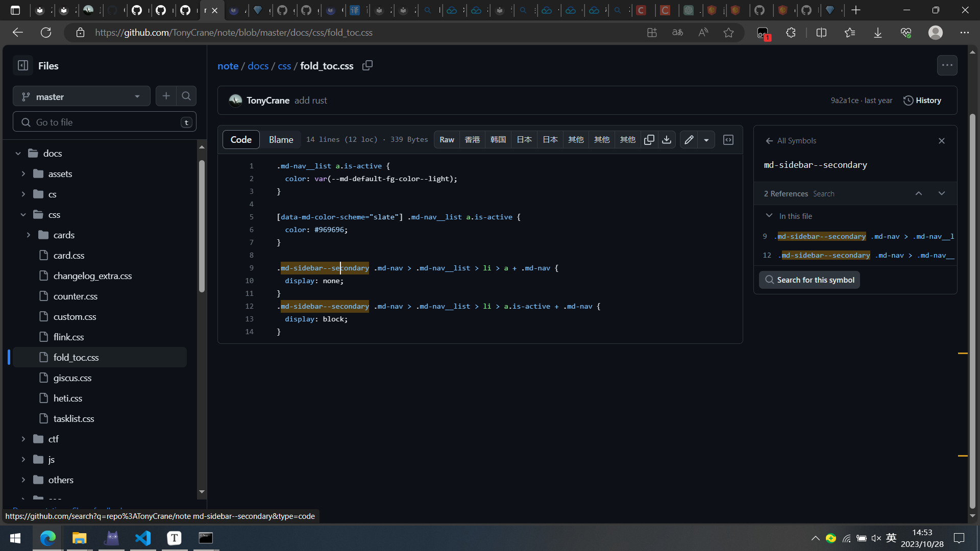This screenshot has width=980, height=551.
Task: Close the All Symbols panel
Action: 942,141
